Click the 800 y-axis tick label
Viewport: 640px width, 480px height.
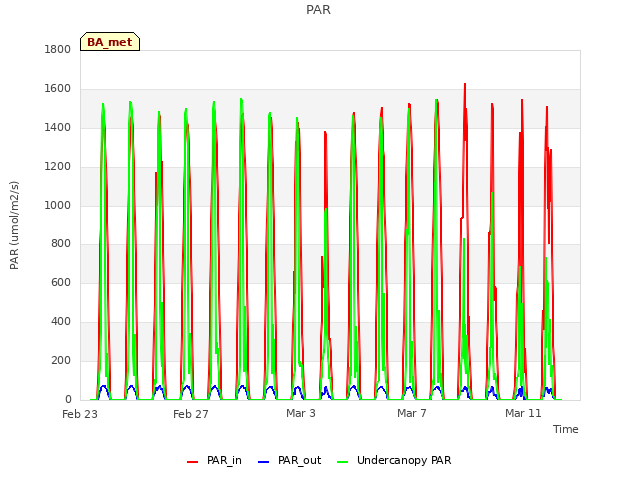[61, 244]
